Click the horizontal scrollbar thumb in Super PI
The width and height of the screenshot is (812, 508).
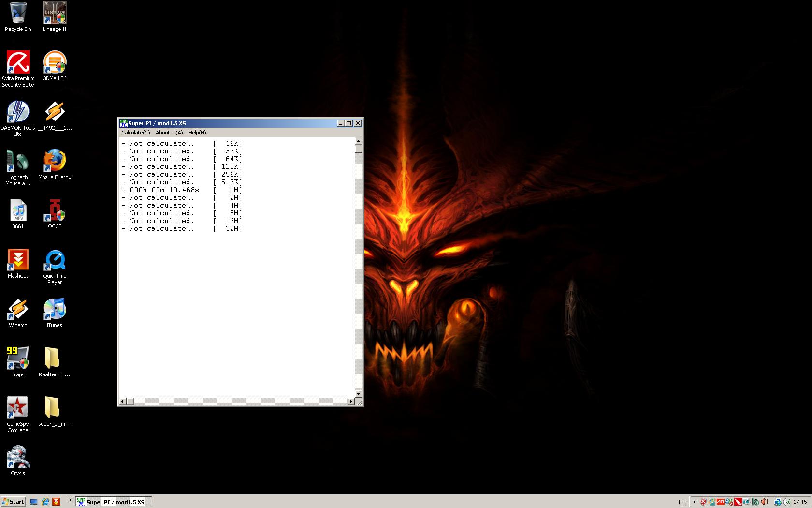130,401
